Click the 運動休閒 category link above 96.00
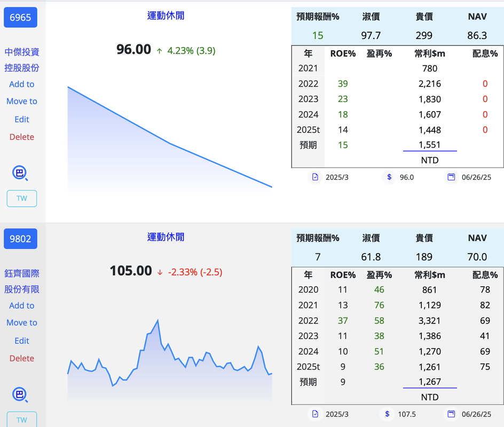The width and height of the screenshot is (504, 427). [x=166, y=15]
